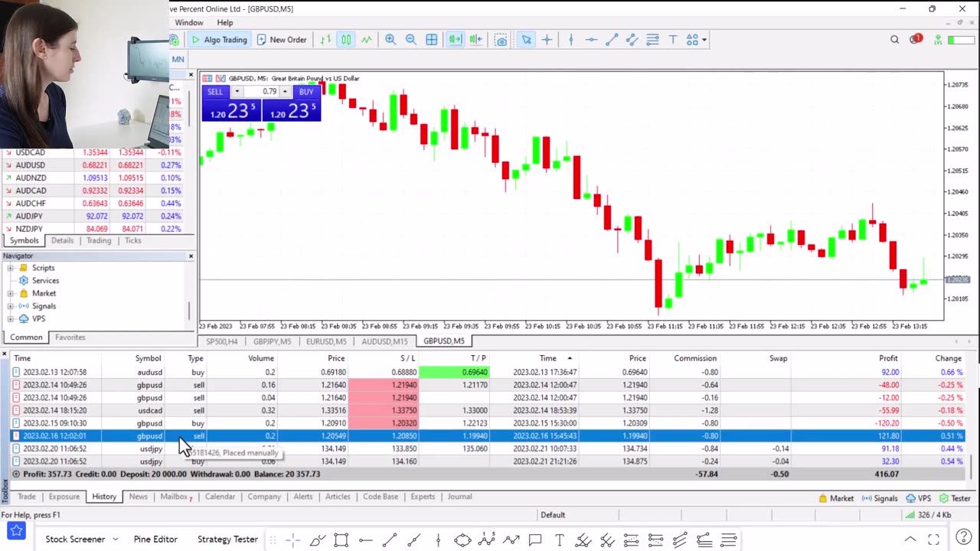Switch to the AUDUSD,M15 chart tab
The width and height of the screenshot is (980, 551).
(x=384, y=341)
